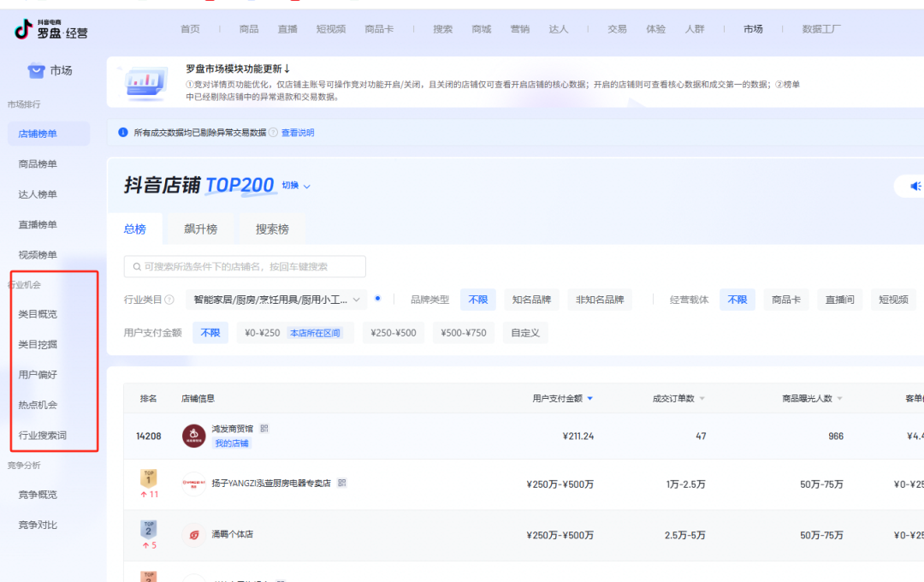Open 热点机会 in sidebar
This screenshot has height=582, width=924.
pyautogui.click(x=38, y=405)
